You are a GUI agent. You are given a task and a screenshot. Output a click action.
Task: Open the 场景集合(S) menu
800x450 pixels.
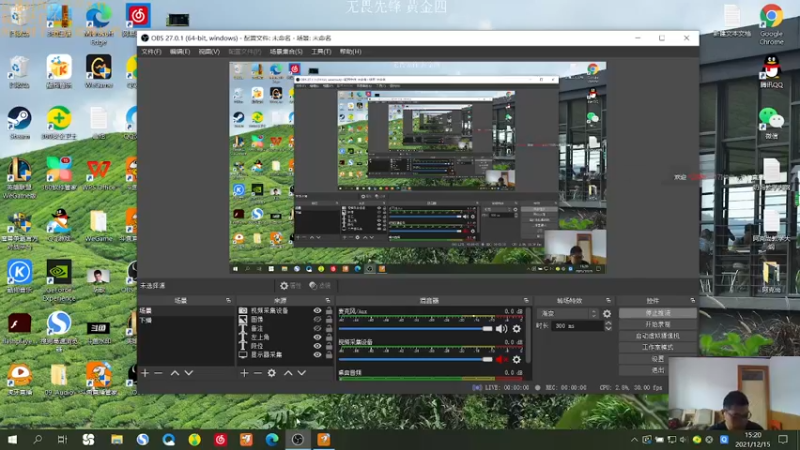click(286, 52)
